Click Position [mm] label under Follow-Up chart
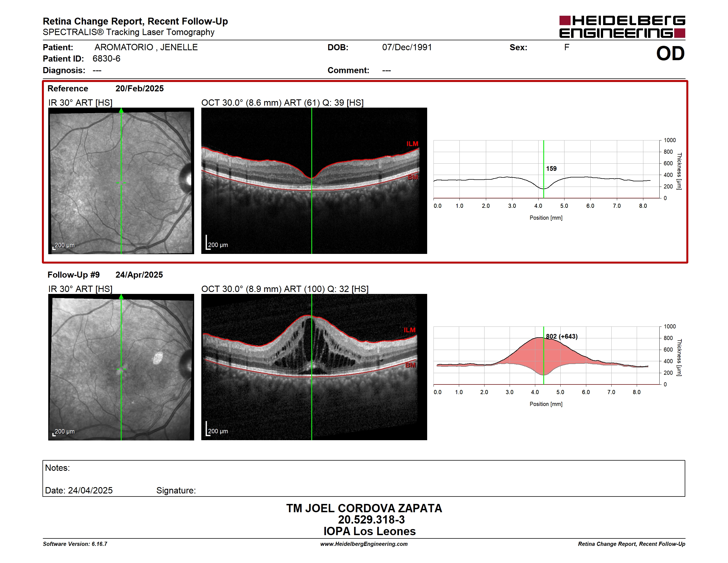The image size is (728, 563). 546,404
